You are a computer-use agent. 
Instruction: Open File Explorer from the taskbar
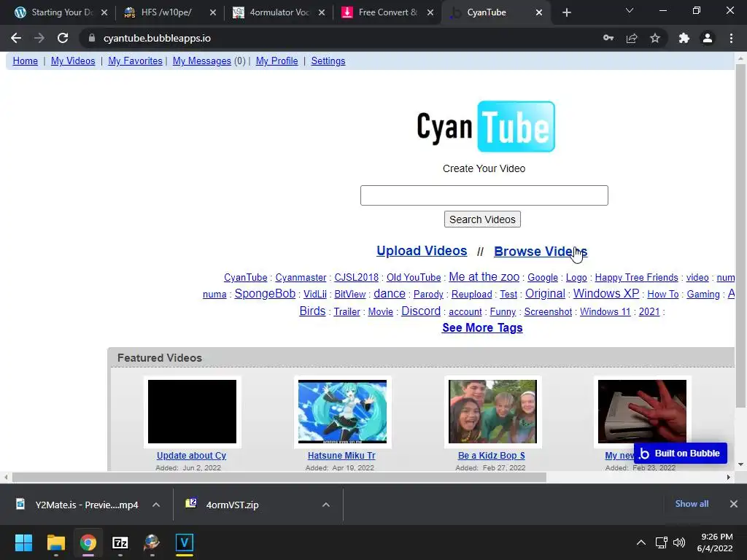click(55, 542)
